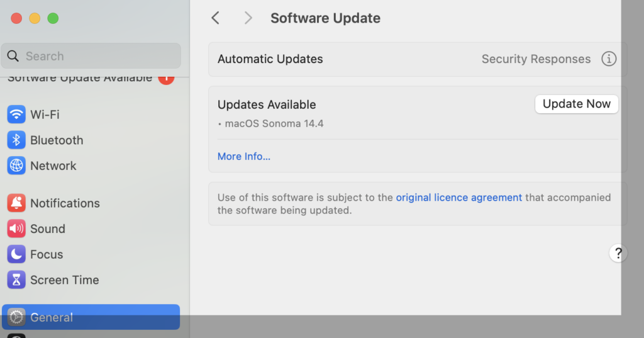Click the info icon beside Security Responses

click(x=609, y=59)
